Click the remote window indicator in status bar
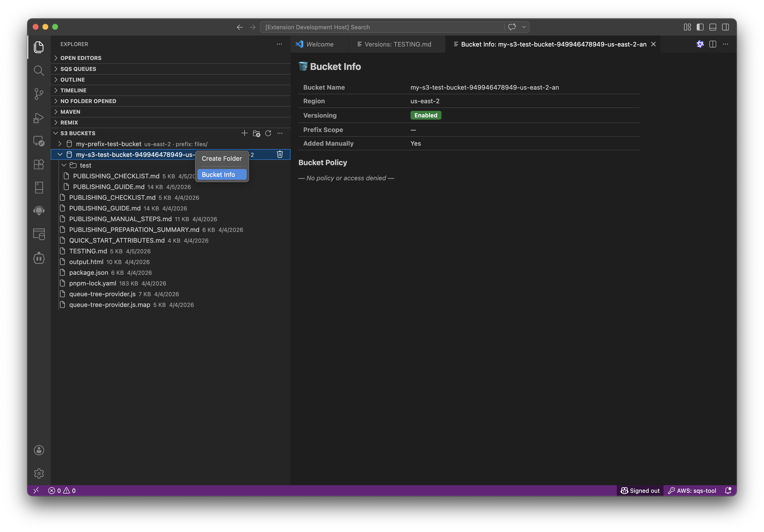The width and height of the screenshot is (764, 532). coord(36,490)
